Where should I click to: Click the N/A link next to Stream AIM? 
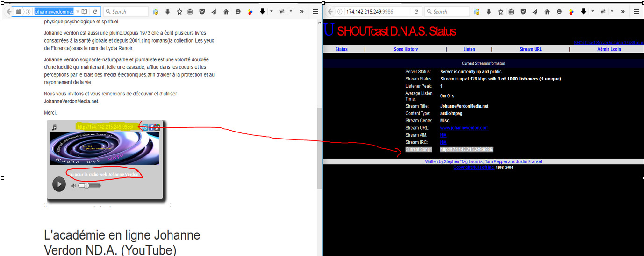pos(444,135)
